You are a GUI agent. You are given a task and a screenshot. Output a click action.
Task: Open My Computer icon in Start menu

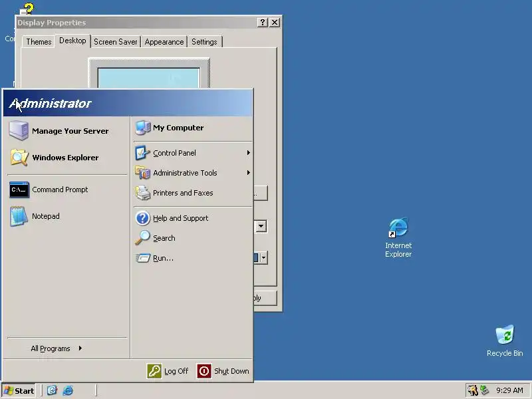coord(143,128)
